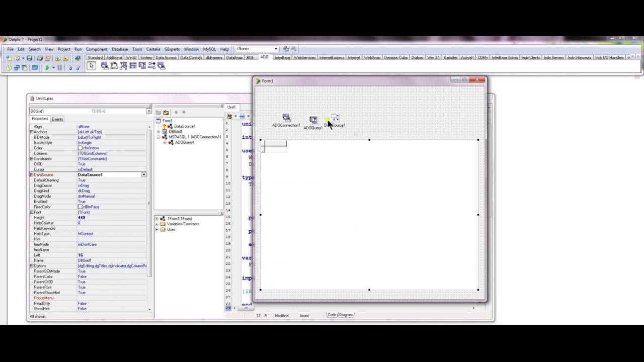Expand Uses folder in Code Explorer
Screen dimensions: 644x362
tap(157, 229)
